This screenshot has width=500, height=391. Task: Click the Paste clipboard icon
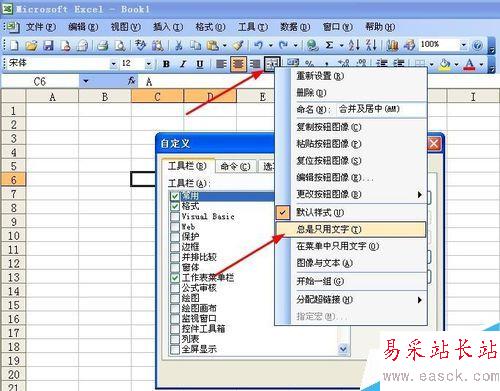[x=212, y=45]
